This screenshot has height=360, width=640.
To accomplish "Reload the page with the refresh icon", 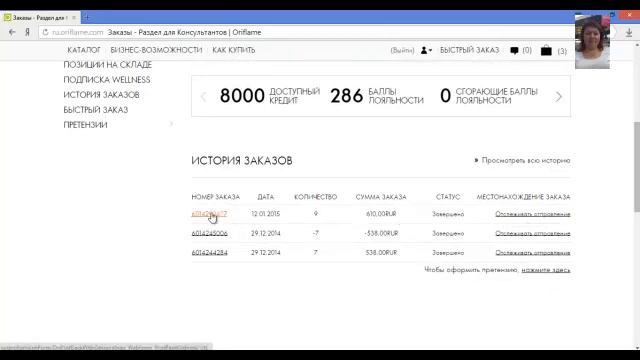I will pyautogui.click(x=45, y=32).
